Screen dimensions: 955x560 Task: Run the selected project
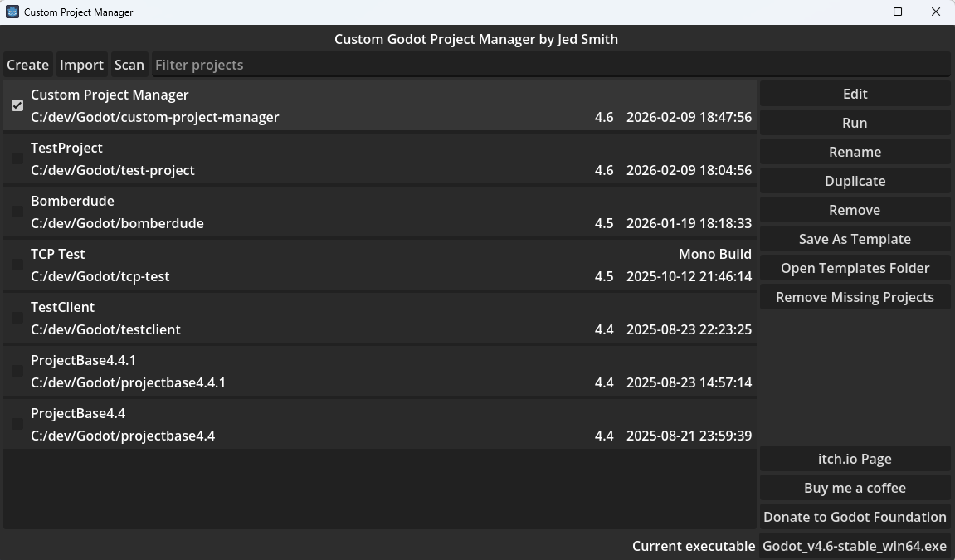click(855, 123)
